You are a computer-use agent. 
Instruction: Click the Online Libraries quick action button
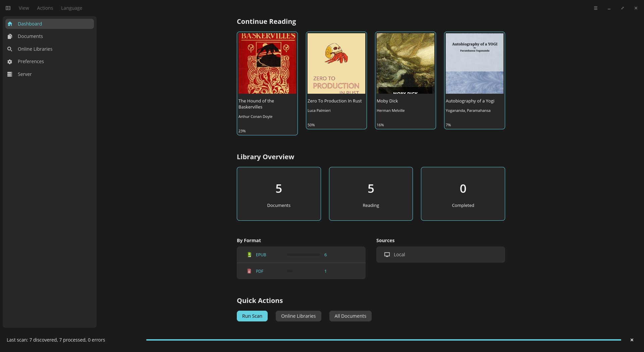pos(299,316)
